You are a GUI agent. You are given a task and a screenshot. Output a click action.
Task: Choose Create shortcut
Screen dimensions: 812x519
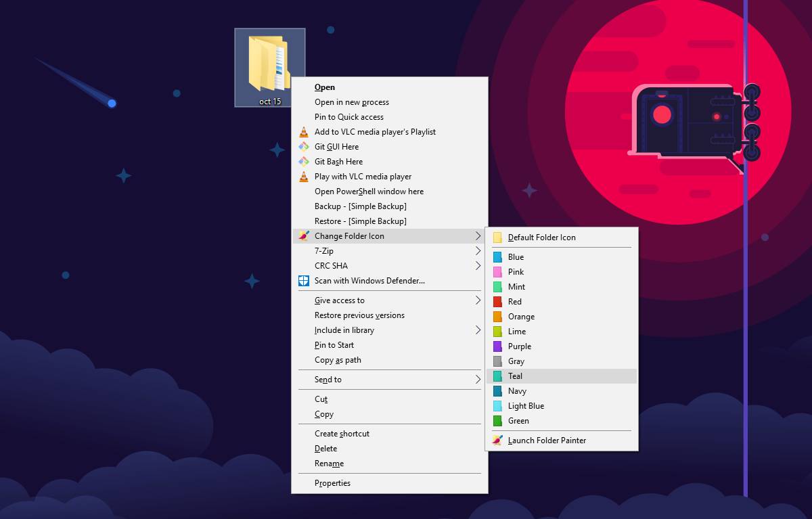point(340,433)
